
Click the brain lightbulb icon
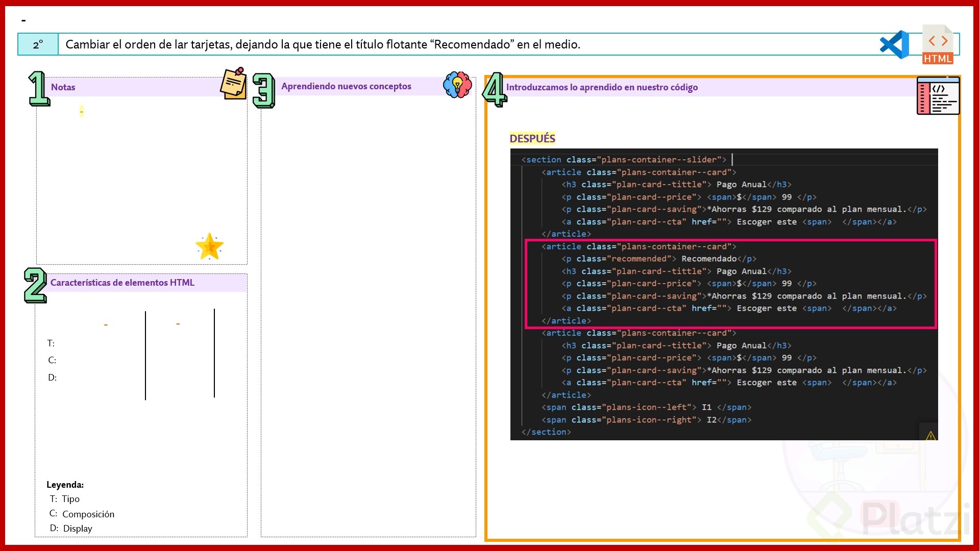457,85
